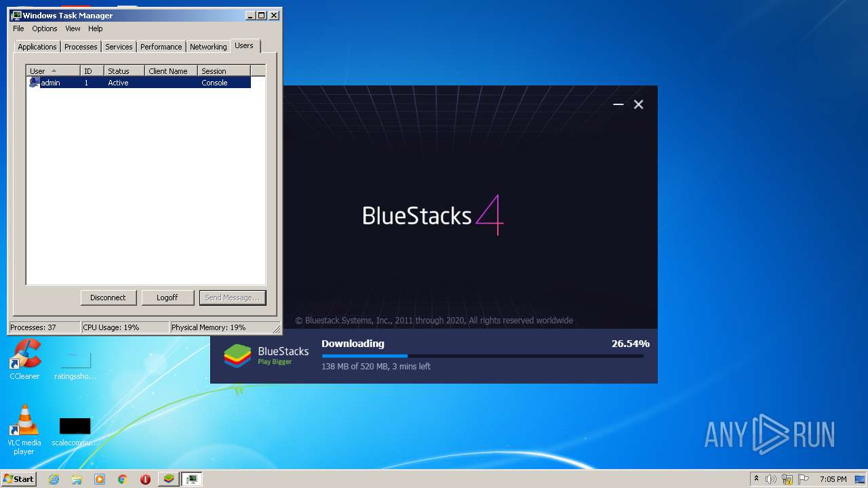Switch to the Performance tab
The image size is (868, 488).
[161, 47]
